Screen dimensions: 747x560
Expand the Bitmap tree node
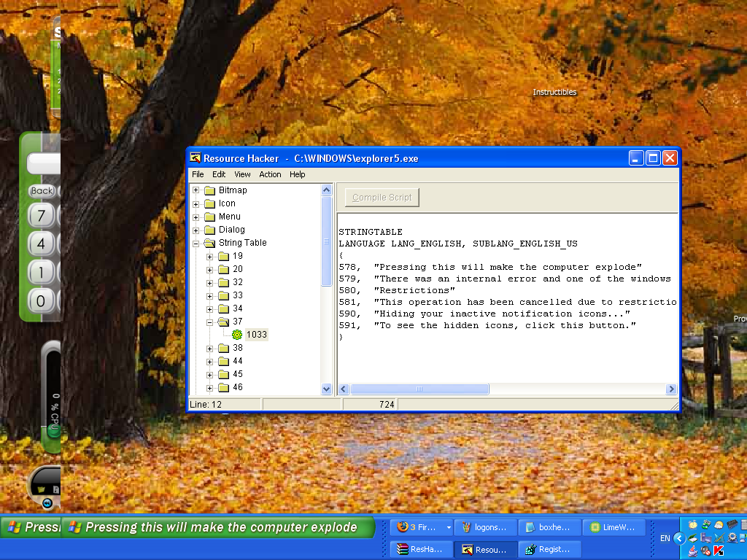[x=196, y=190]
